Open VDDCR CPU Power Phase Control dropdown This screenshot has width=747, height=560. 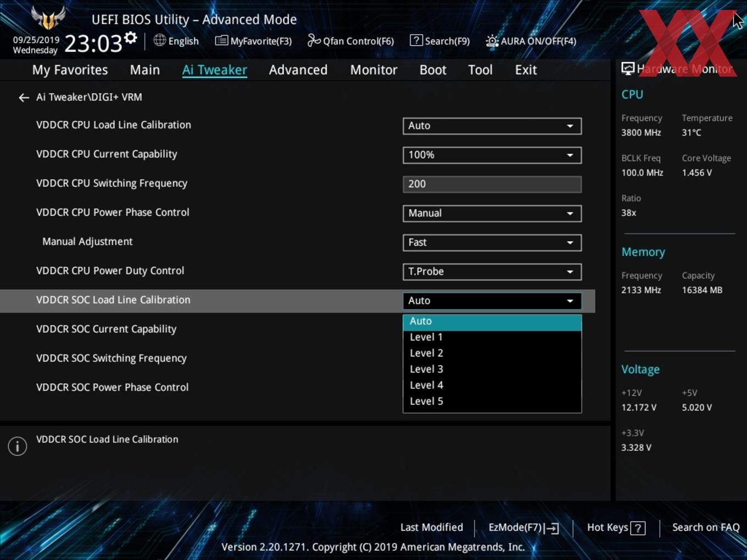coord(492,213)
